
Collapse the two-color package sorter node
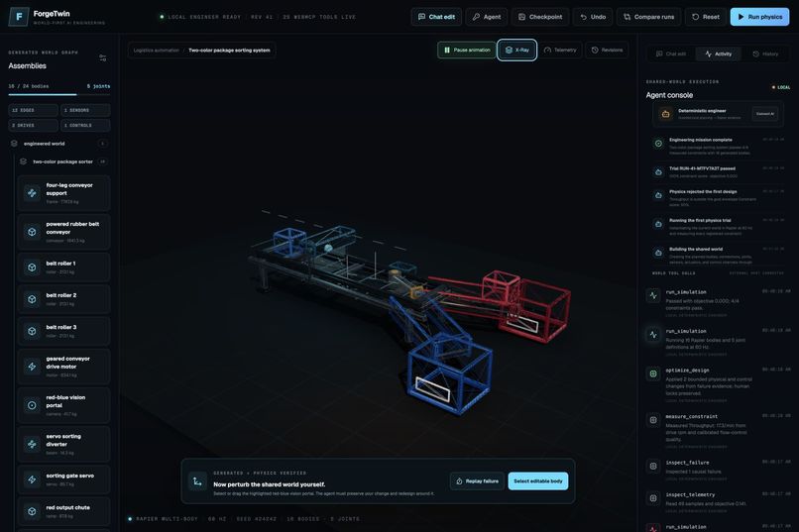coord(23,161)
